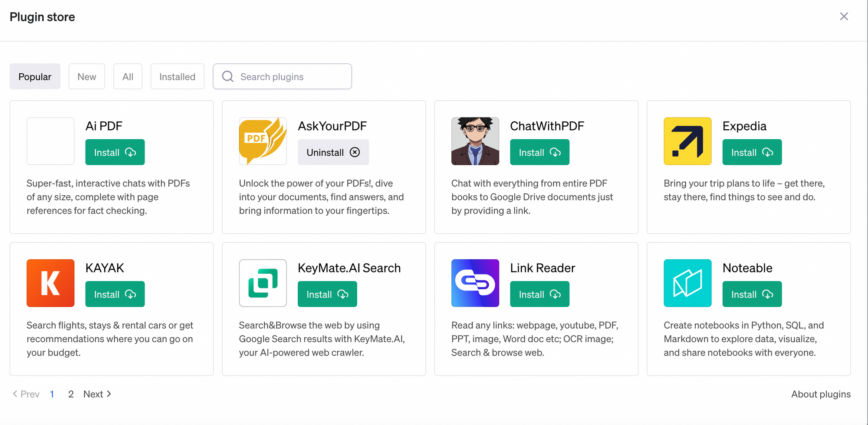The width and height of the screenshot is (868, 425).
Task: Install the Link Reader plugin
Action: click(539, 294)
